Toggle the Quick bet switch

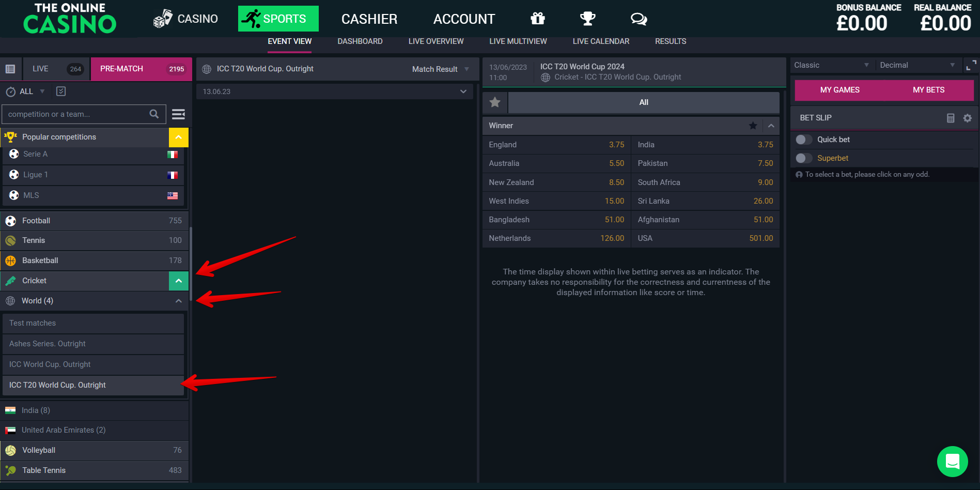(803, 140)
